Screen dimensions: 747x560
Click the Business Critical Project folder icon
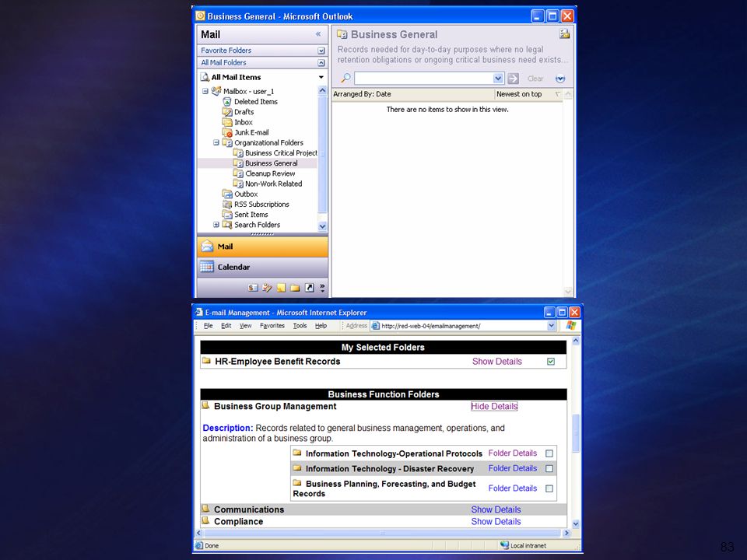pos(238,153)
